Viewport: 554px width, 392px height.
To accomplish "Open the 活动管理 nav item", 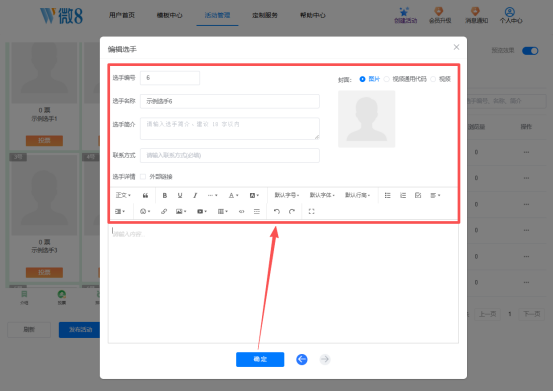I will (x=217, y=15).
